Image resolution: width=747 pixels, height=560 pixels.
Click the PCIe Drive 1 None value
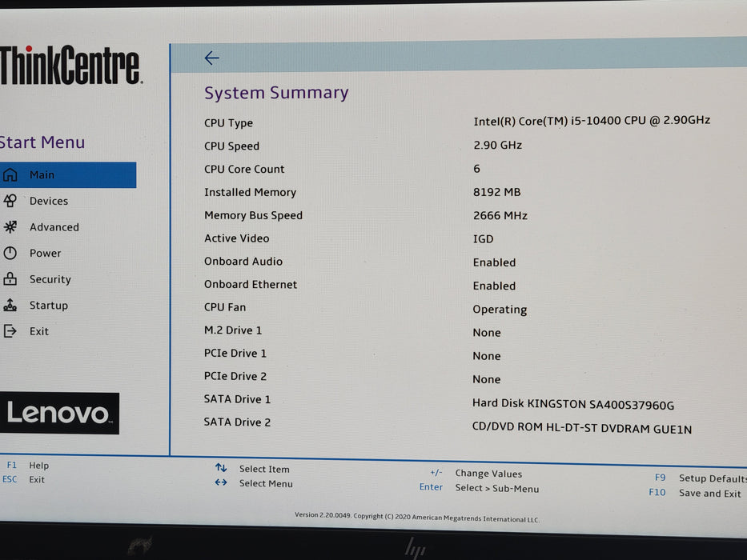(x=487, y=356)
